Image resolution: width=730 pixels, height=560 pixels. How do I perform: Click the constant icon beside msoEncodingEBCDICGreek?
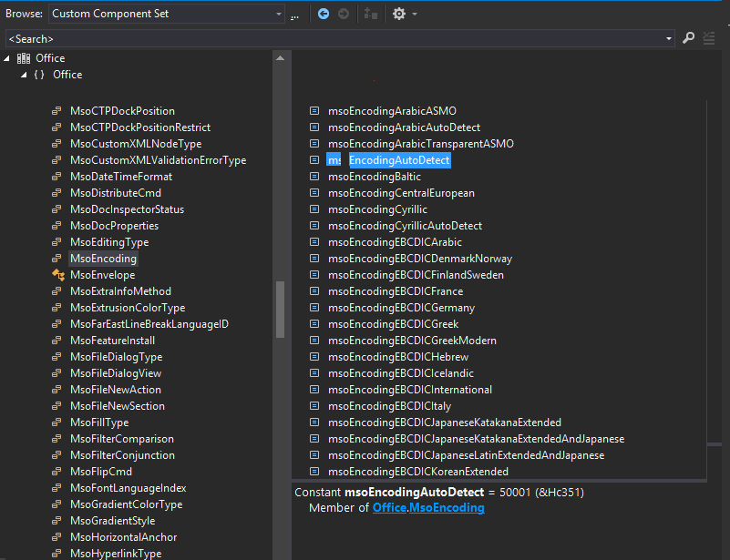pyautogui.click(x=314, y=324)
